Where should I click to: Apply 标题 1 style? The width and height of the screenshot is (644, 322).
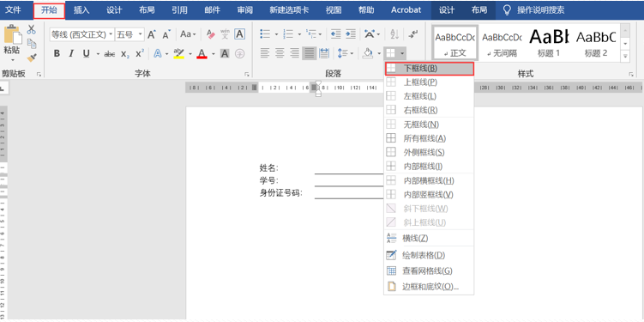click(x=549, y=43)
